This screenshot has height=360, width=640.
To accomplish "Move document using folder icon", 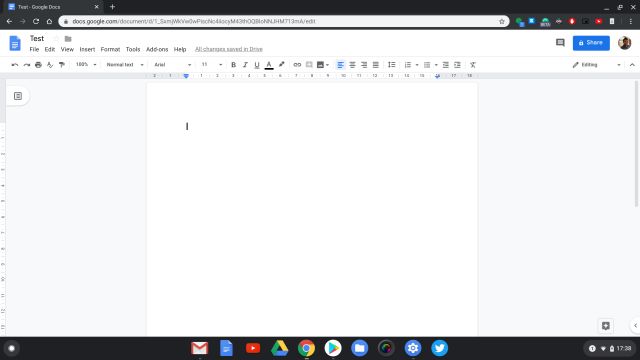I will click(68, 39).
